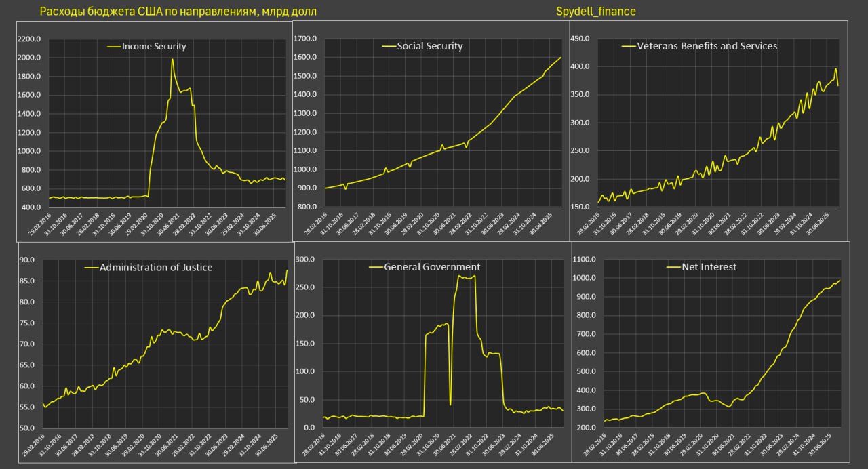Select the 1700.0 axis label on Social Security
868x469 pixels.
click(306, 39)
